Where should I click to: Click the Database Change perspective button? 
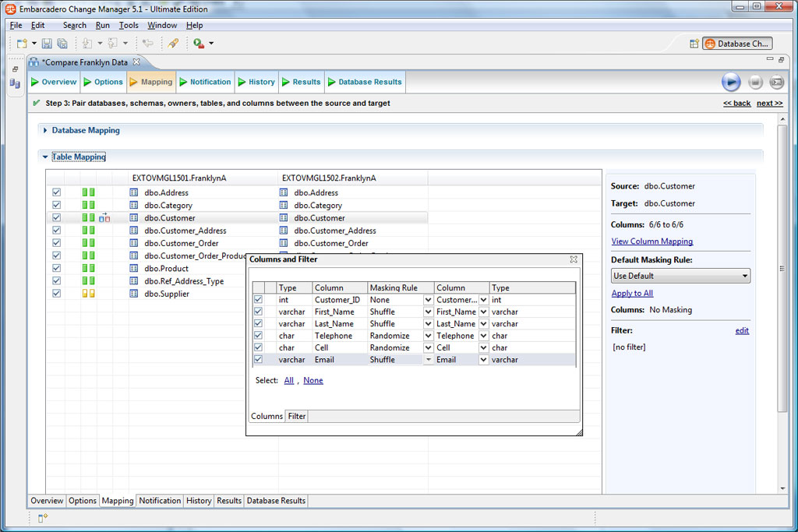coord(737,44)
